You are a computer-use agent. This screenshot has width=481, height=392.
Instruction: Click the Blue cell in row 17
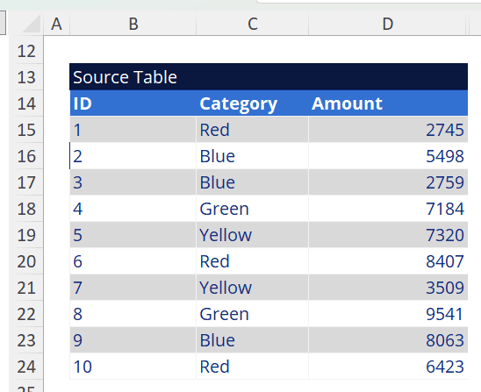(252, 182)
